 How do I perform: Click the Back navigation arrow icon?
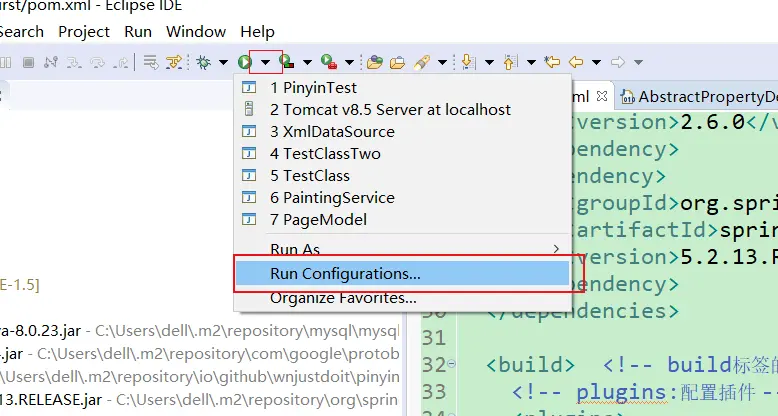(576, 62)
